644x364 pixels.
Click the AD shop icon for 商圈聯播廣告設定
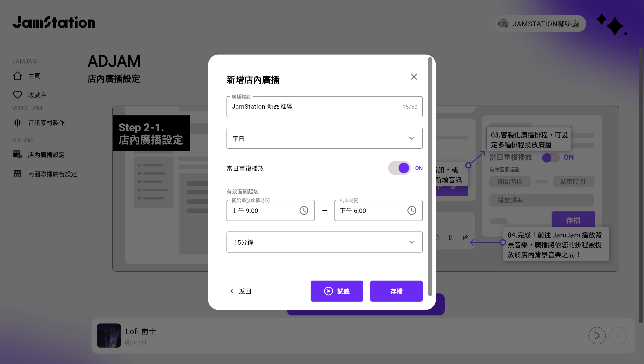tap(17, 174)
